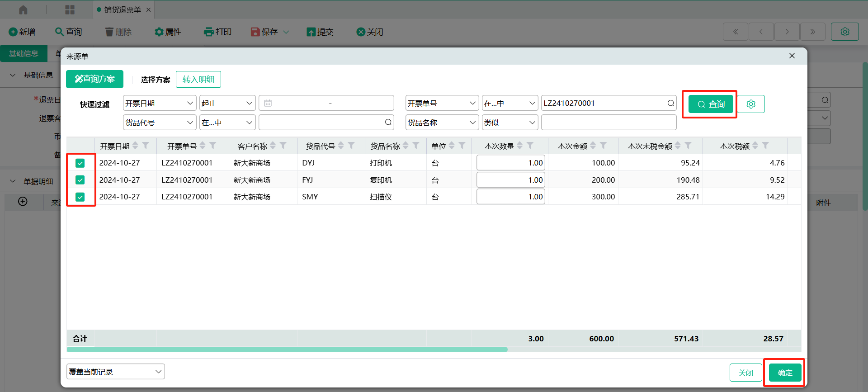Screen dimensions: 868x392
Task: Filter the 单位 column
Action: 462,146
